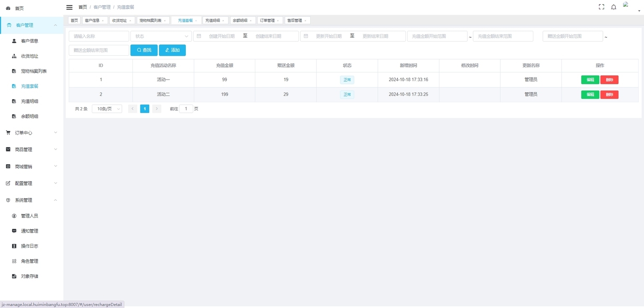Close the 客户信息 tab with its x
Viewport: 644px width, 308px height.
103,21
